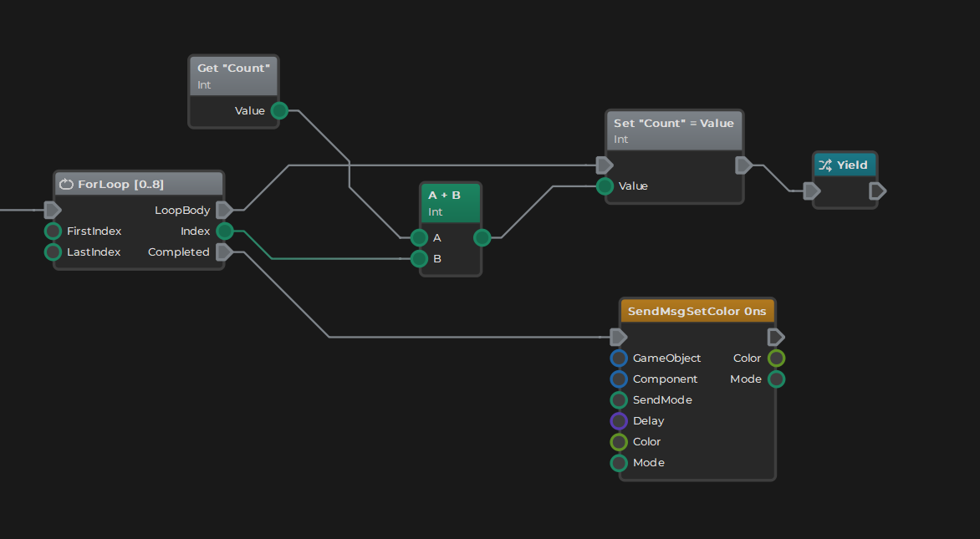This screenshot has width=980, height=539.
Task: Click the LastIndex input port on ForLoop
Action: tap(53, 252)
